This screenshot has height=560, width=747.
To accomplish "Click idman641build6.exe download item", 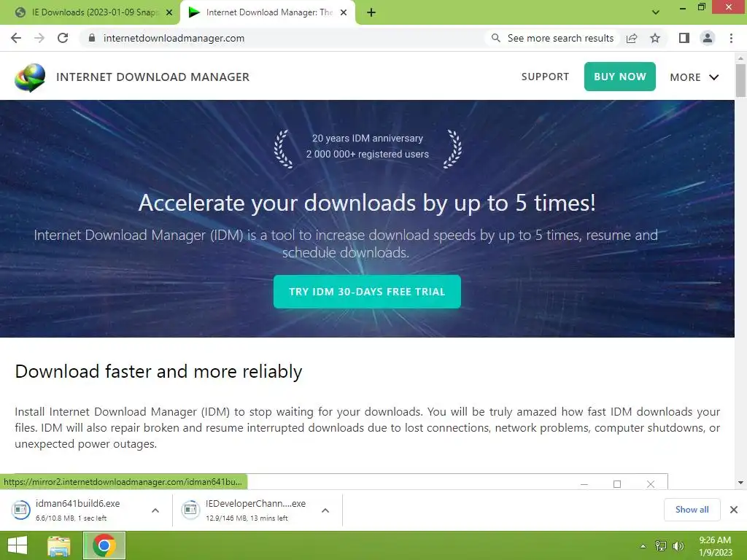I will pyautogui.click(x=77, y=510).
